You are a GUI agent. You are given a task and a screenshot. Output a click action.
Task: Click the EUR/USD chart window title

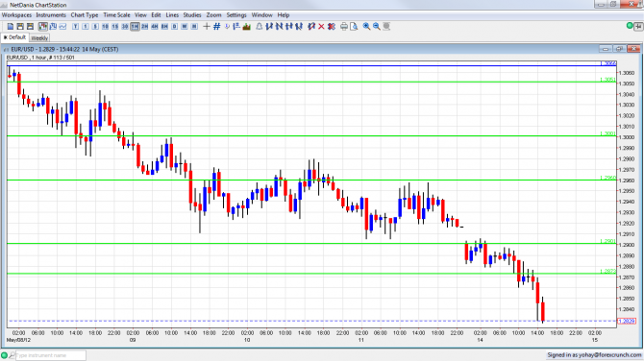coord(65,49)
